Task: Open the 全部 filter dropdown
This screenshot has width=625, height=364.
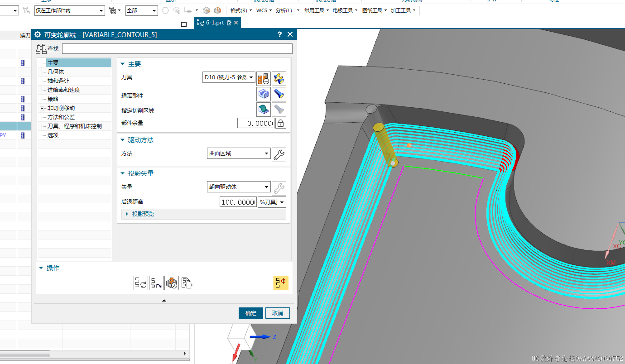Action: pos(141,10)
